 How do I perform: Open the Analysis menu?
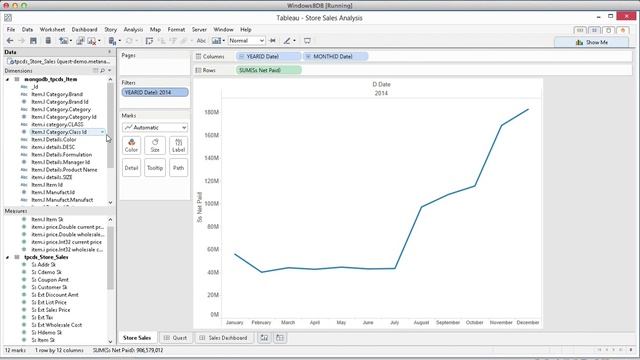click(133, 29)
